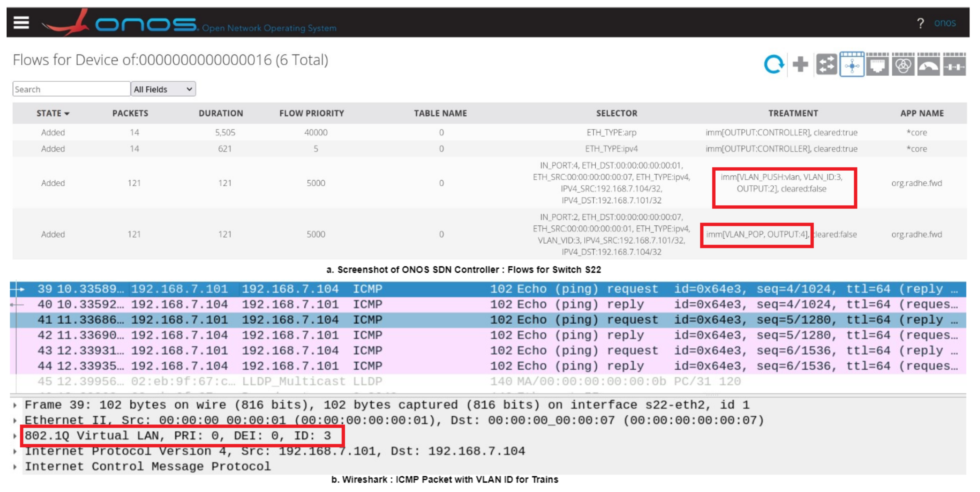Open meter view with gauge icon
Screen dimensions: 980x492
click(x=928, y=65)
